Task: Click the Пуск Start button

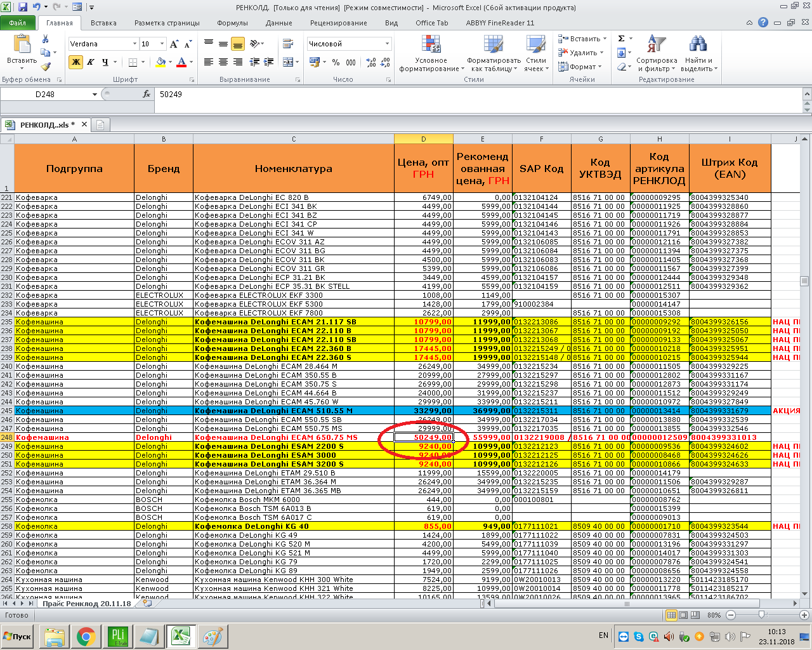Action: pos(18,636)
